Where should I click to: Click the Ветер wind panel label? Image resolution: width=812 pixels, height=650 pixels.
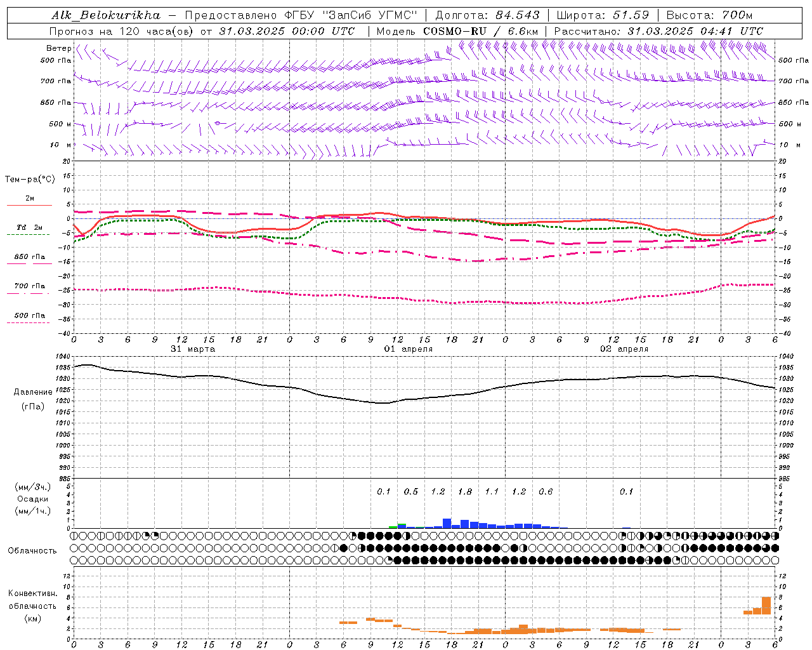click(x=58, y=48)
